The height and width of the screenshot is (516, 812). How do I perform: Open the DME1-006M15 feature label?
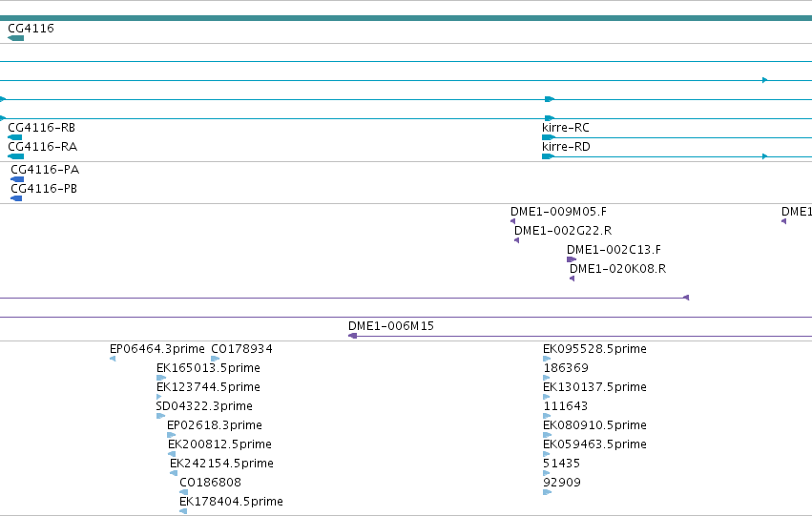[x=391, y=326]
